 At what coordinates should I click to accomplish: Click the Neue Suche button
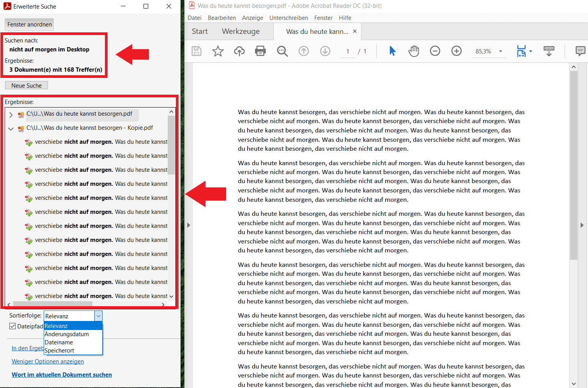(27, 85)
